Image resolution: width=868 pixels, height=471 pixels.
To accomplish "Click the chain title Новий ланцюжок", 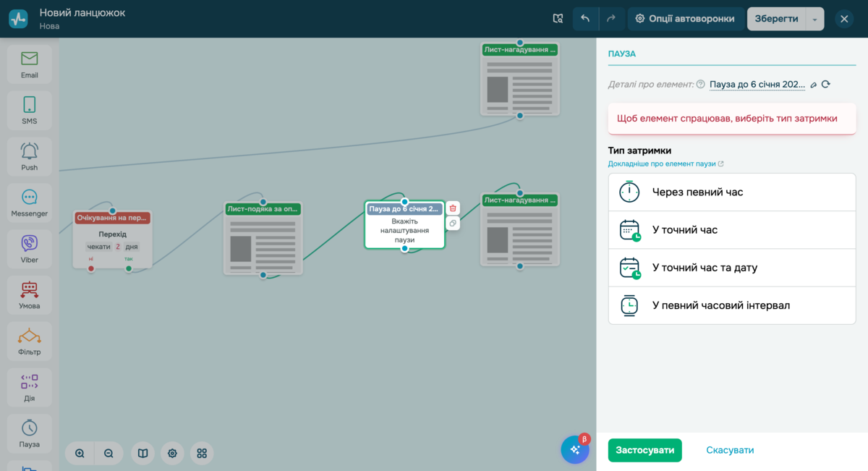I will [82, 13].
